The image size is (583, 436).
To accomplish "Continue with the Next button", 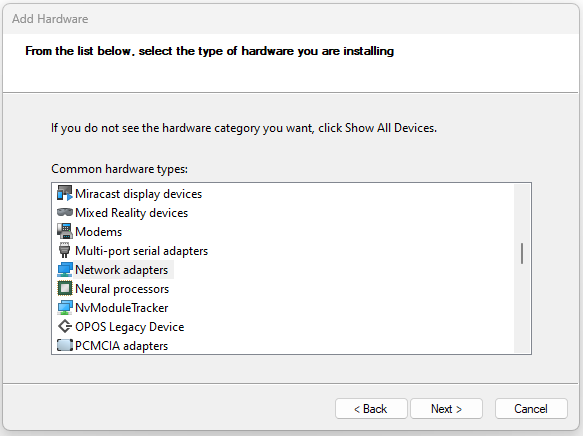I will click(x=446, y=409).
